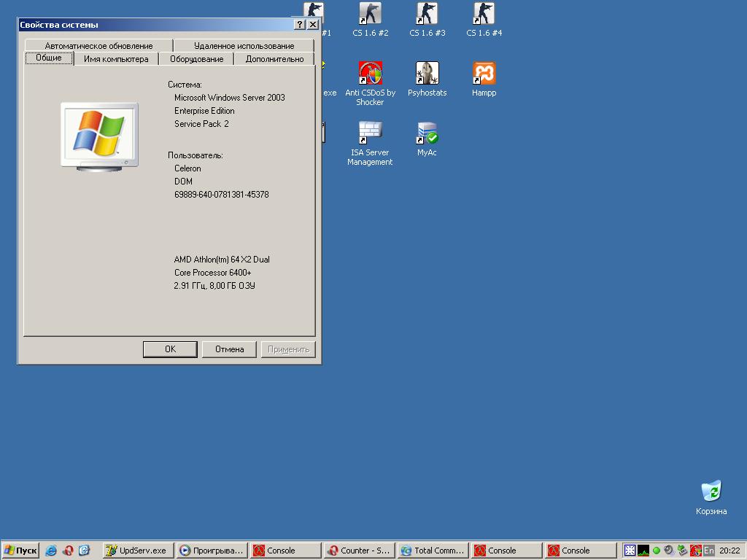
Task: Click the Система: label
Action: pos(185,85)
